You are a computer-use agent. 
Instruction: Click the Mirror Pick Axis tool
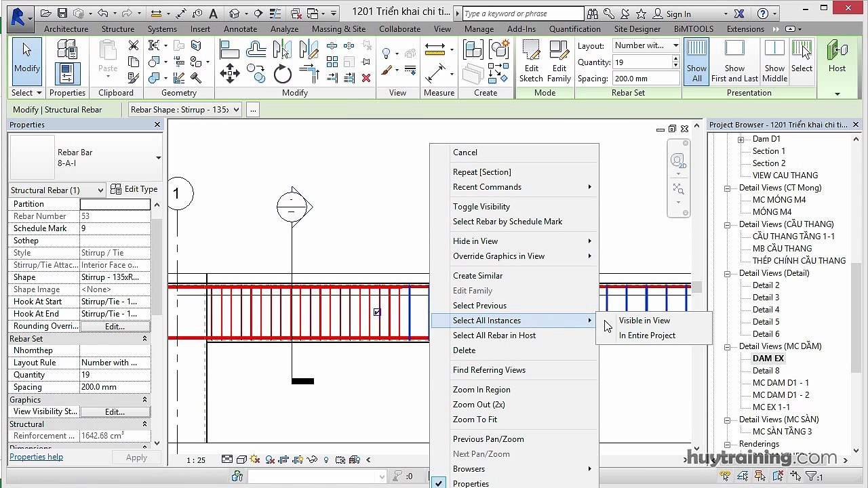[x=281, y=49]
